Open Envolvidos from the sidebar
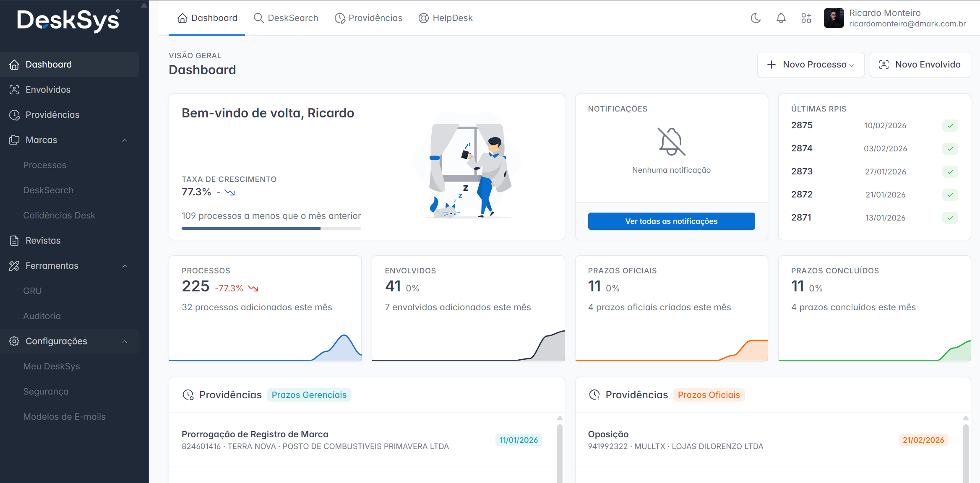Screen dimensions: 980x483 48,90
